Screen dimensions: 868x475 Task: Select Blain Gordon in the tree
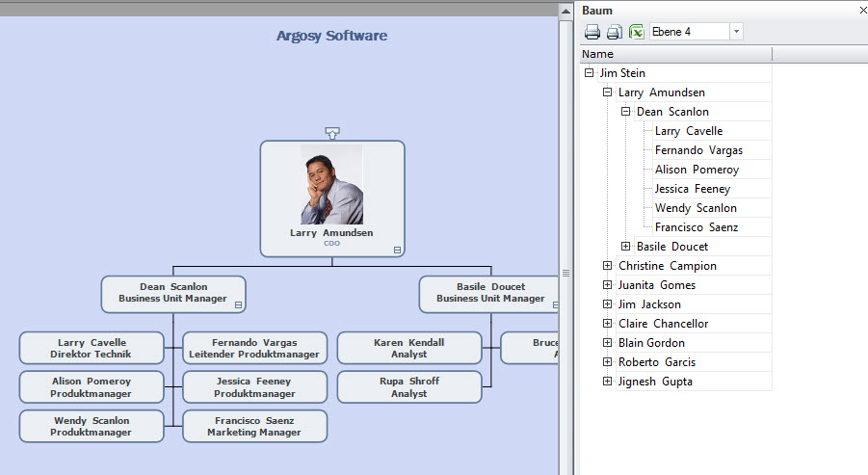click(651, 343)
